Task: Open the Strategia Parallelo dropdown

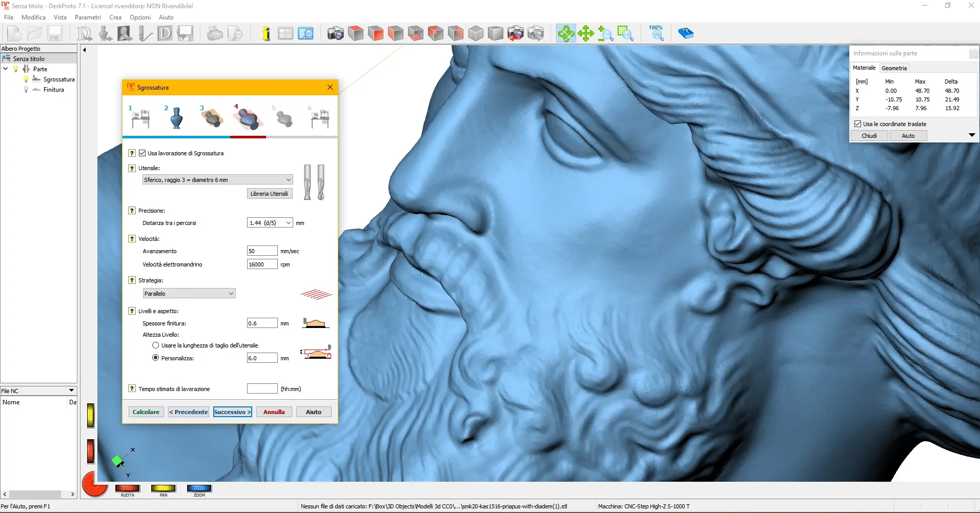Action: tap(189, 294)
